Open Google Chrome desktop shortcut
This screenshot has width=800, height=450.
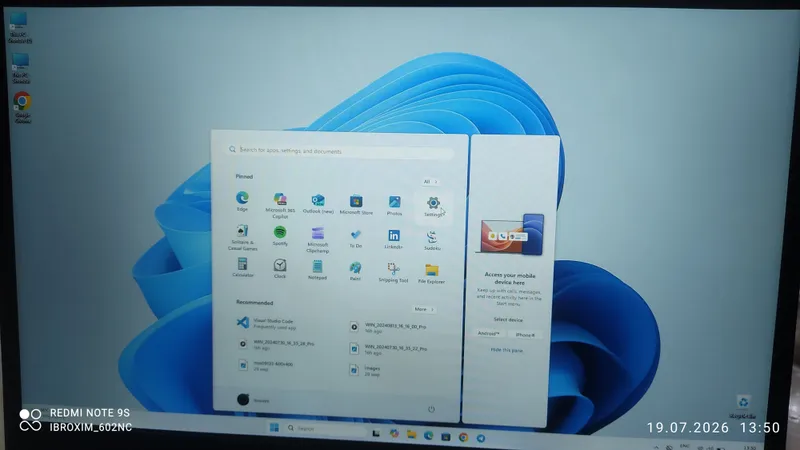(x=22, y=107)
